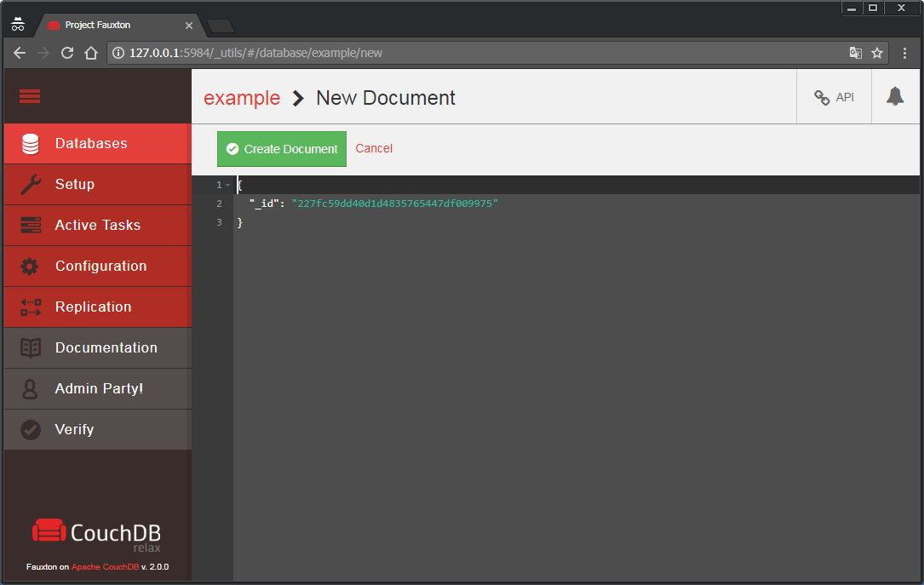Reload the page in the browser
The image size is (924, 585).
pyautogui.click(x=67, y=53)
